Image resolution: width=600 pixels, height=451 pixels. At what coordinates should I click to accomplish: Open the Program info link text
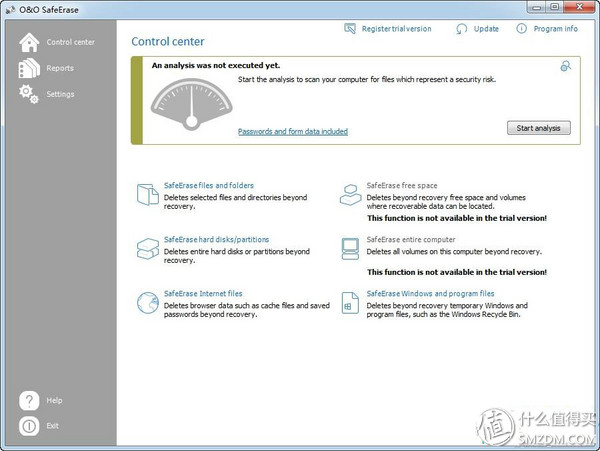pos(556,29)
